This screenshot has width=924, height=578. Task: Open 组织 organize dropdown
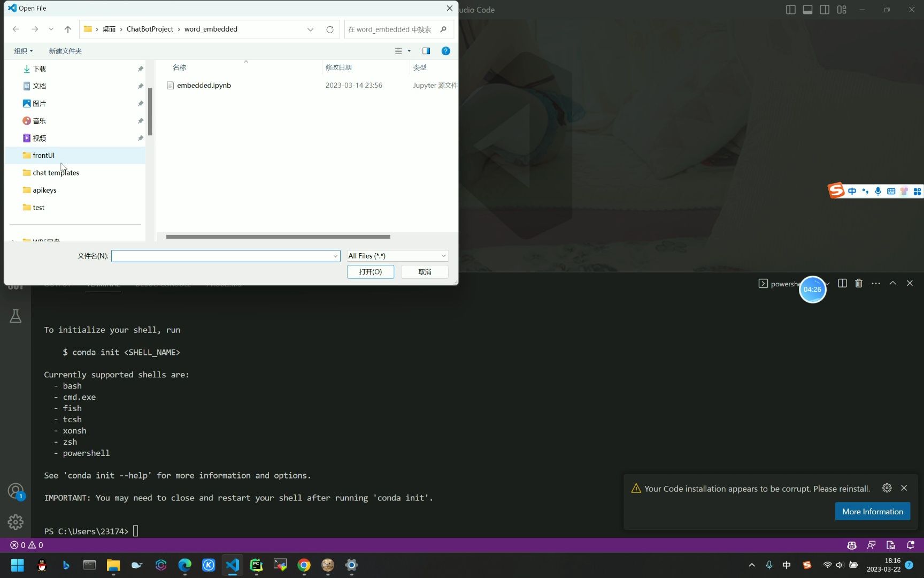[23, 51]
